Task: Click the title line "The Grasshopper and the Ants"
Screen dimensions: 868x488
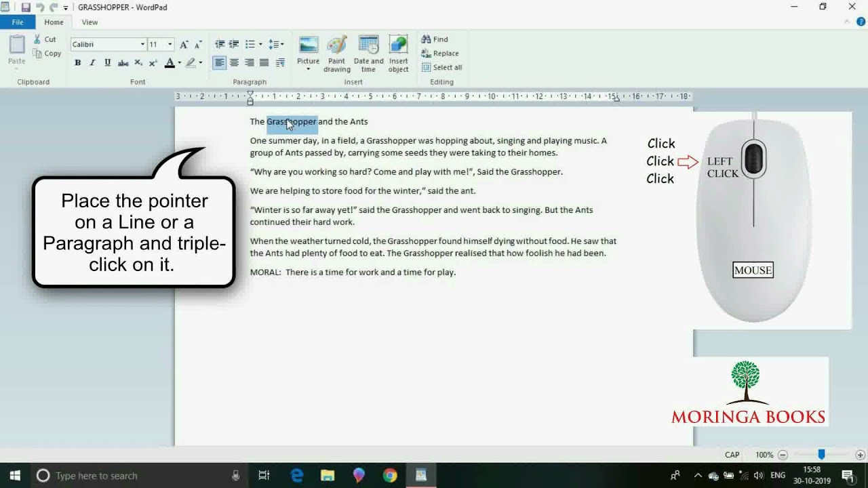Action: 309,122
